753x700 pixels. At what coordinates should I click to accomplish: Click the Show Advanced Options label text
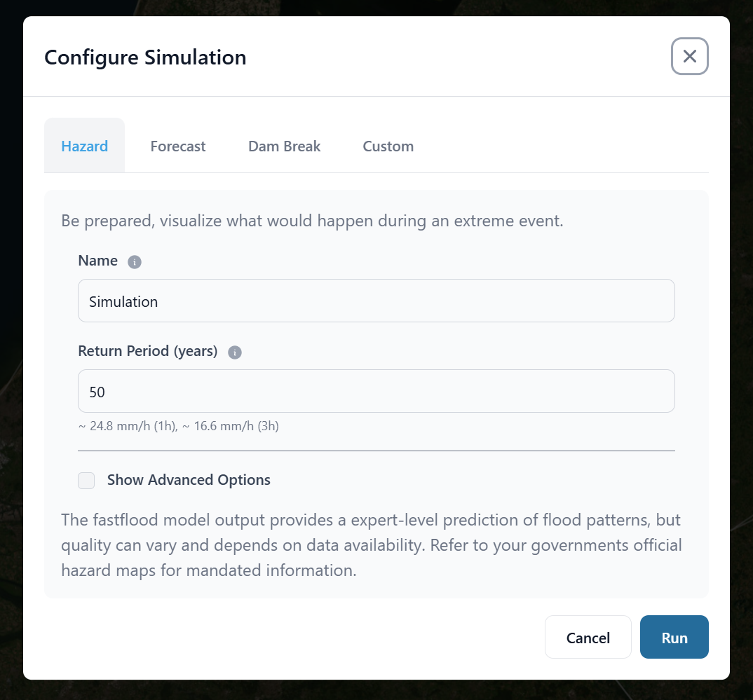coord(189,480)
